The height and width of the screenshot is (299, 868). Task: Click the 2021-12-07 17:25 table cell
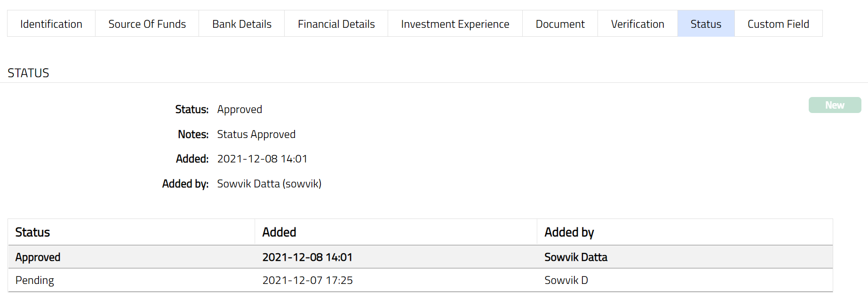pos(307,280)
